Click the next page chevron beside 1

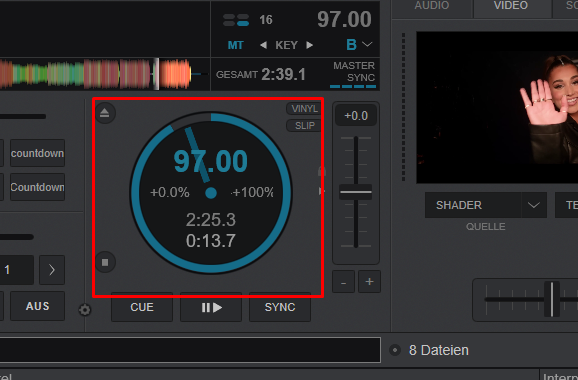pos(52,270)
